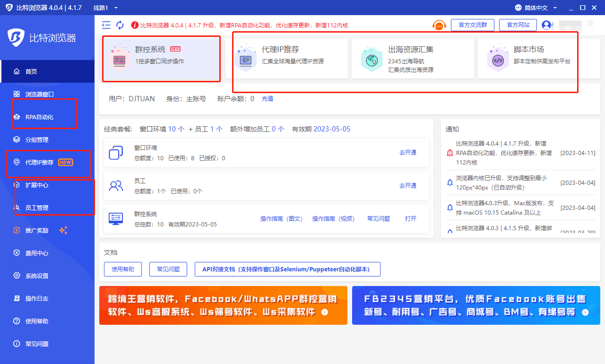Click the user avatar icon top right
Image resolution: width=605 pixels, height=364 pixels.
(547, 25)
